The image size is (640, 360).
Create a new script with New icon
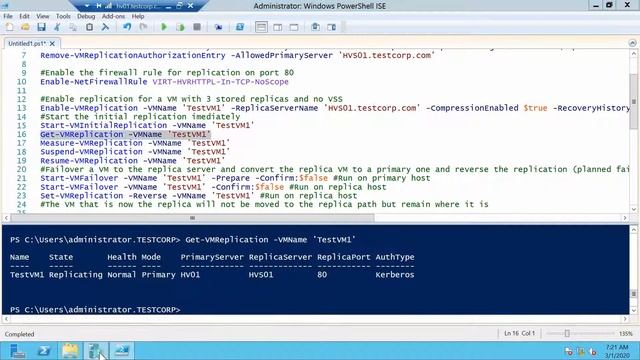9,27
